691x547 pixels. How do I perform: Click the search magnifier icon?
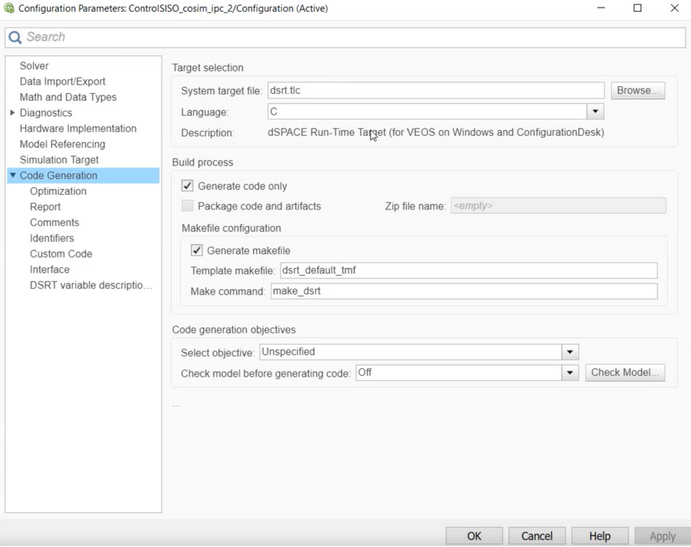[15, 37]
